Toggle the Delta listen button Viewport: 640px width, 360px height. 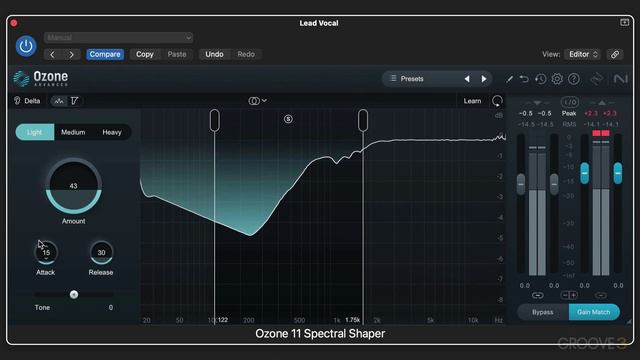pos(27,101)
